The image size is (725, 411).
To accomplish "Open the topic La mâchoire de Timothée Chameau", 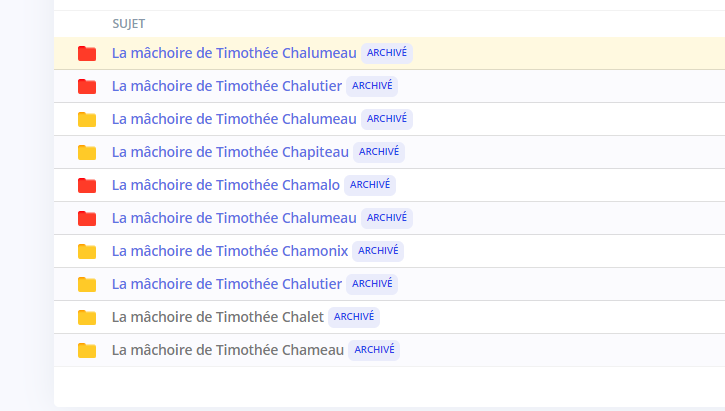I will 228,350.
